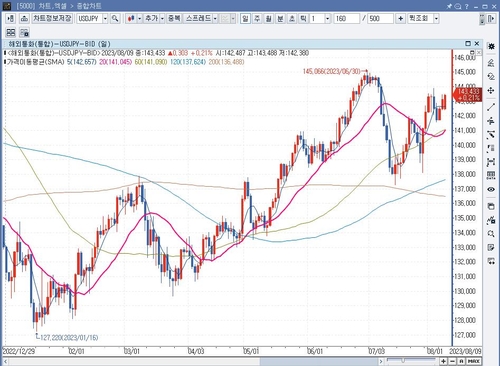
Task: Open the DATA table view icon
Action: click(x=491, y=175)
